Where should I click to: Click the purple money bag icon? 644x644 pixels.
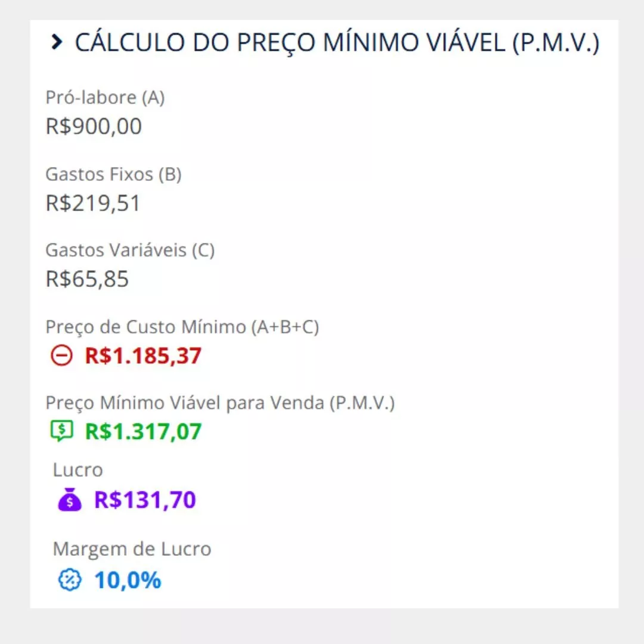point(69,500)
